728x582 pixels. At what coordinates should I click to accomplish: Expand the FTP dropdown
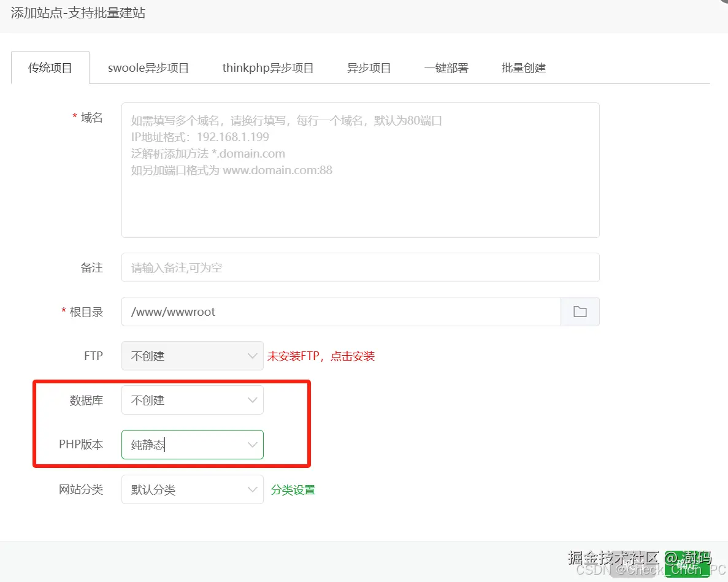coord(192,356)
